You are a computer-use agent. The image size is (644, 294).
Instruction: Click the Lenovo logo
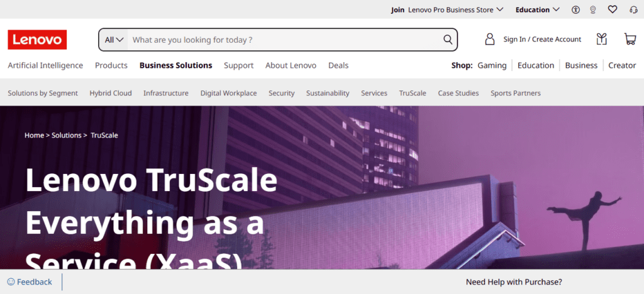click(x=37, y=40)
